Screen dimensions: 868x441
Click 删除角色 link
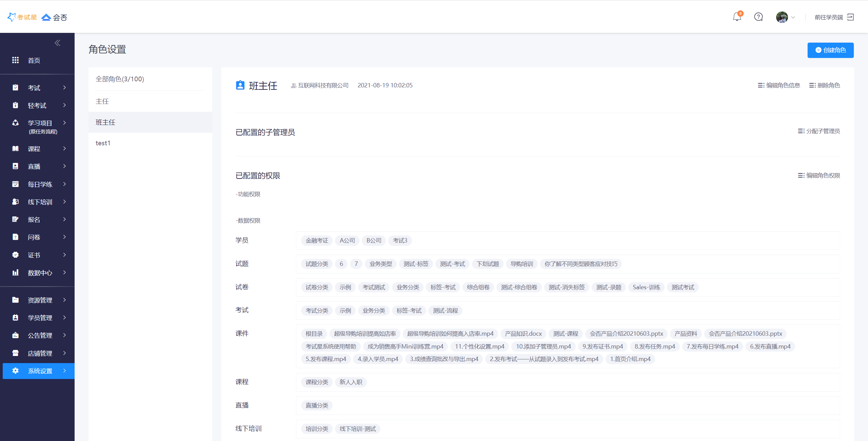(x=825, y=85)
